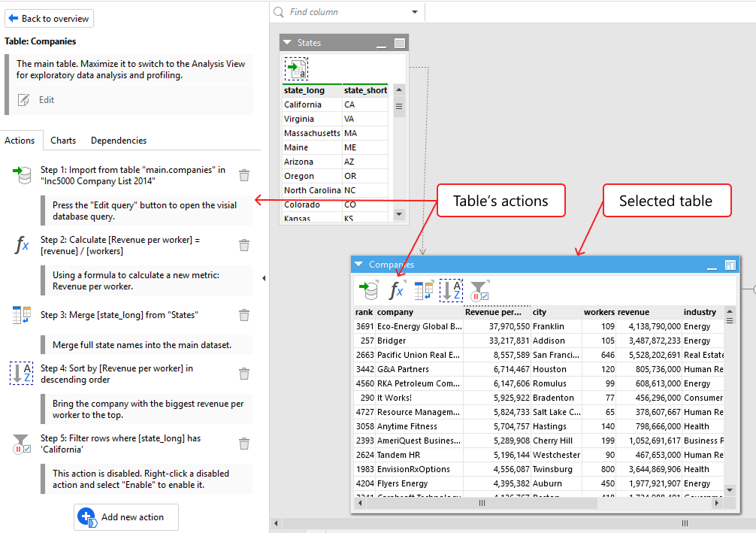
Task: Open the Dependencies tab
Action: click(x=119, y=141)
